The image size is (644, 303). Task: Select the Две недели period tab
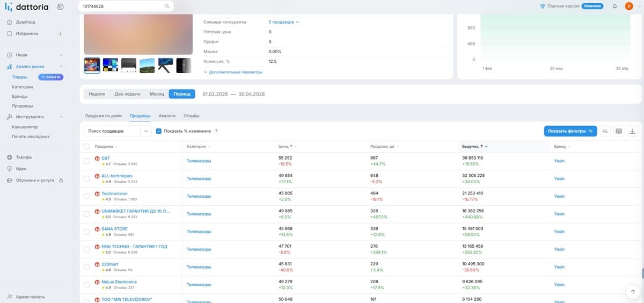point(127,94)
